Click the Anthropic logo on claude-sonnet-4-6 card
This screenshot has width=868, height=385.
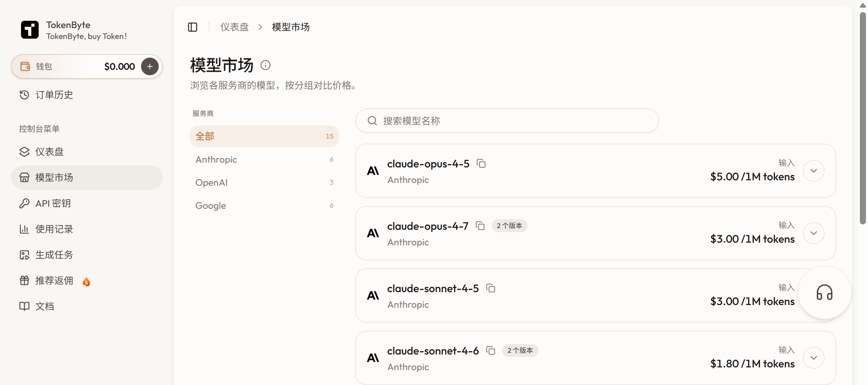point(373,358)
